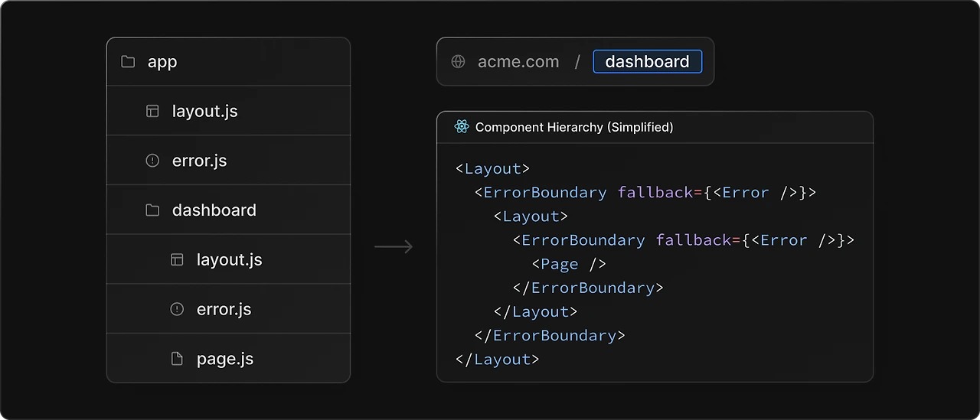Click the highlighted dashboard URL segment

coord(647,62)
